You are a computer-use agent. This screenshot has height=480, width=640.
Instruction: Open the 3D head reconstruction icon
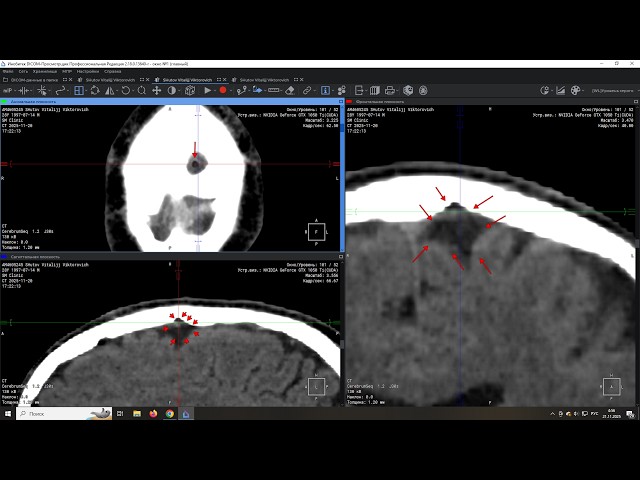408,91
